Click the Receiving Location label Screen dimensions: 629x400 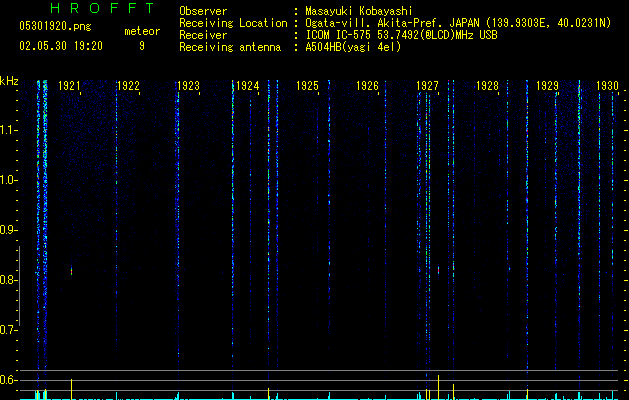coord(233,23)
